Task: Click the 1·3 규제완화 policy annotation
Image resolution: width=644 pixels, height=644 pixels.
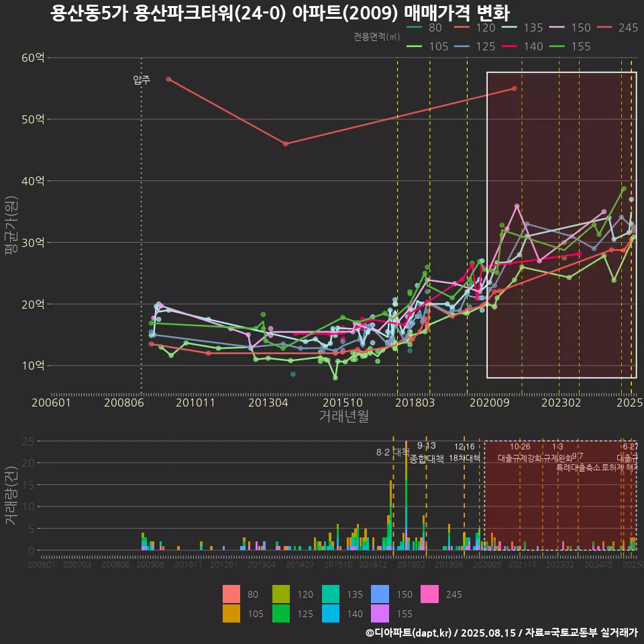Action: [x=557, y=452]
